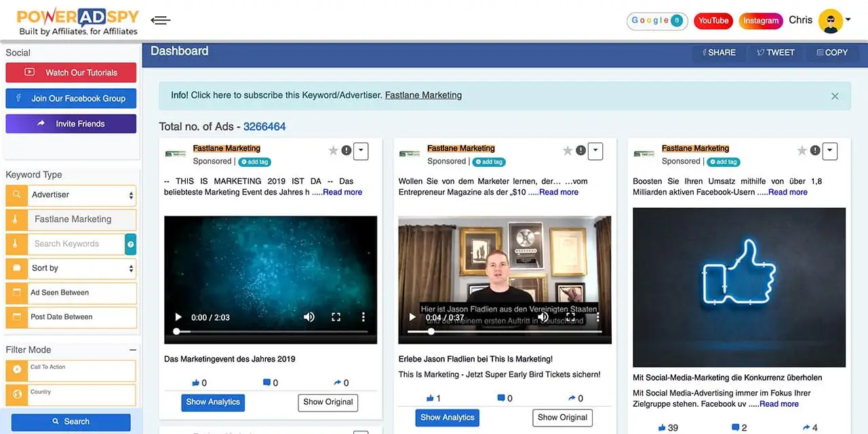Open the Post Date Between date picker
Screen dimensions: 868x434
tap(81, 317)
